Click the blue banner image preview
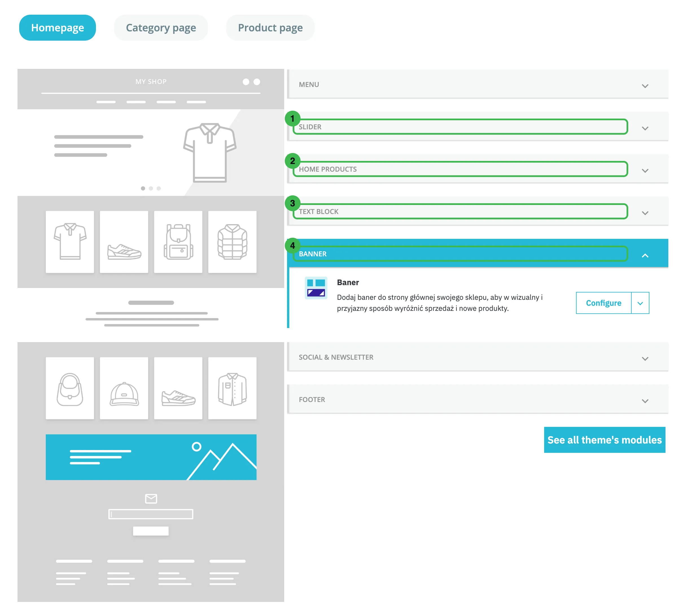Screen dimensions: 683x616 [x=151, y=457]
